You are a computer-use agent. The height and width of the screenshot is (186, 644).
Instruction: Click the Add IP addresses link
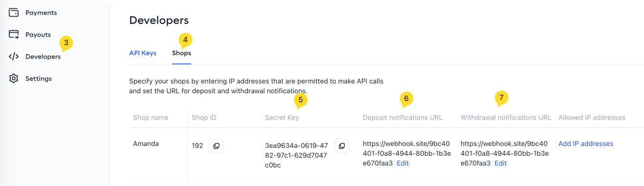586,144
